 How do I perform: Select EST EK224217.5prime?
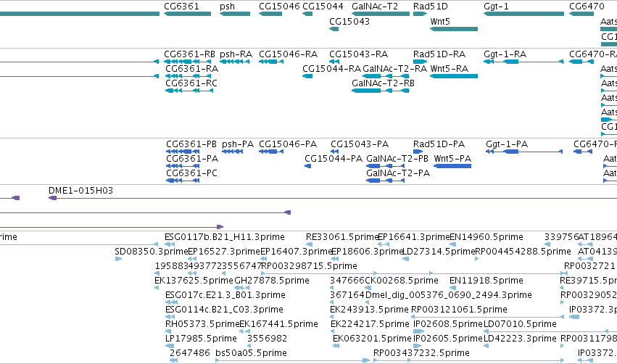[x=370, y=324]
